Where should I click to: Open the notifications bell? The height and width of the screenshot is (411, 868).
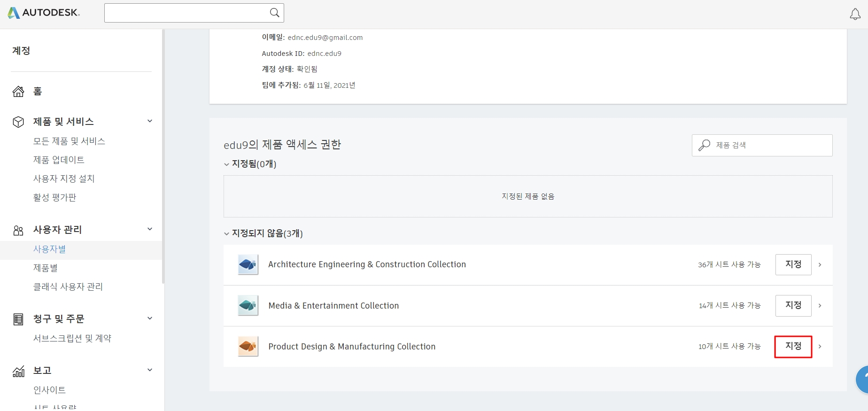pos(855,14)
